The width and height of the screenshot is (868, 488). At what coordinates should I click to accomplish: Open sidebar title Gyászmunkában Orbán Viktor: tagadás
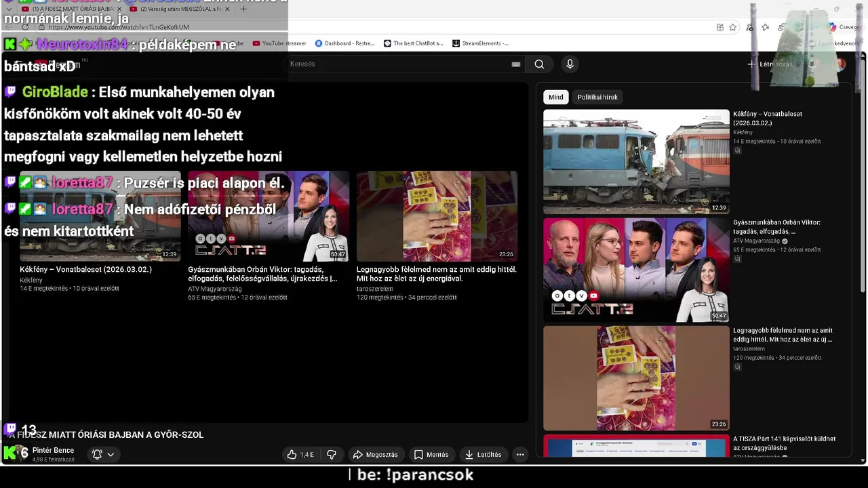(x=776, y=226)
